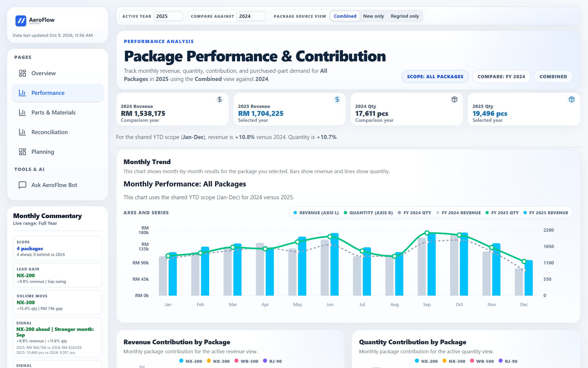Click box icon on 2025 Qty card

[571, 99]
